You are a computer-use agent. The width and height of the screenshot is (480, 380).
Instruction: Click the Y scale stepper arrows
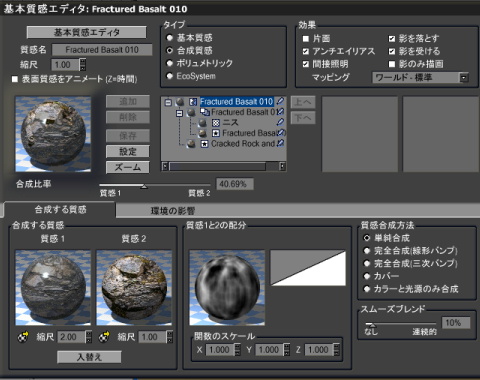pyautogui.click(x=287, y=350)
